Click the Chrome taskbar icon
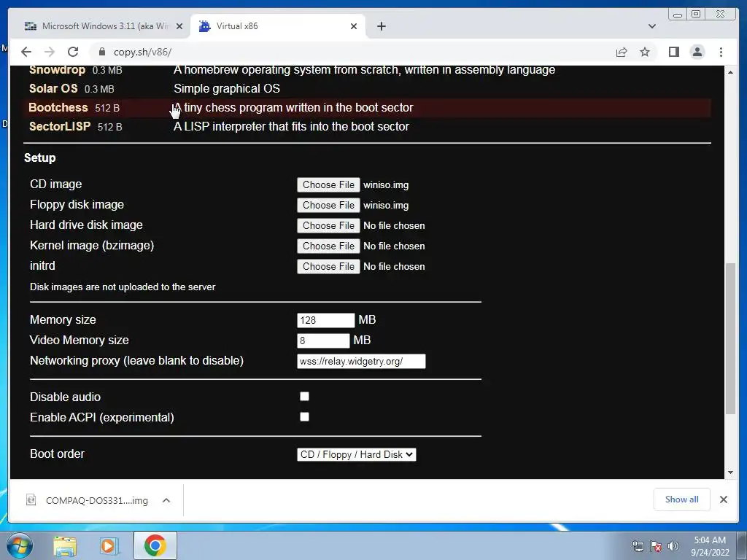 click(155, 545)
